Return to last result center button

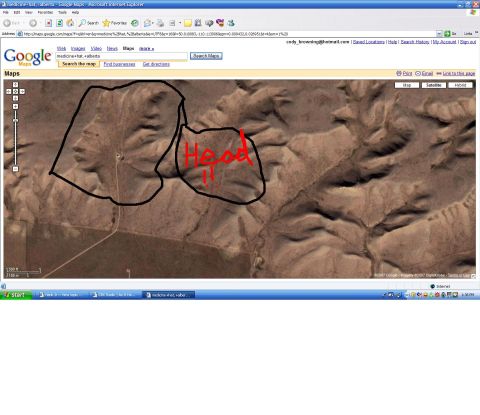pos(15,91)
